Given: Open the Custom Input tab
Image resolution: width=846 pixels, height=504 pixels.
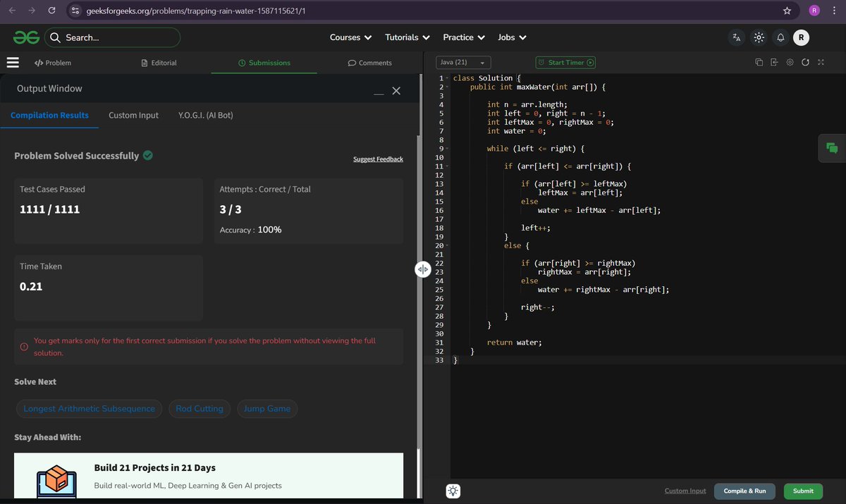Looking at the screenshot, I should click(x=133, y=115).
